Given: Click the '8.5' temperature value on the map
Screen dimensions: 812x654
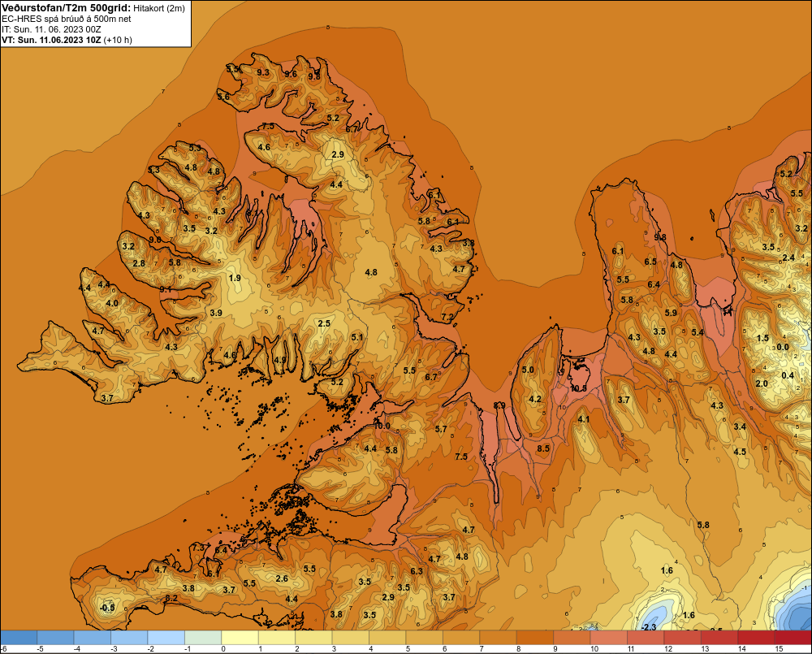Looking at the screenshot, I should [542, 448].
